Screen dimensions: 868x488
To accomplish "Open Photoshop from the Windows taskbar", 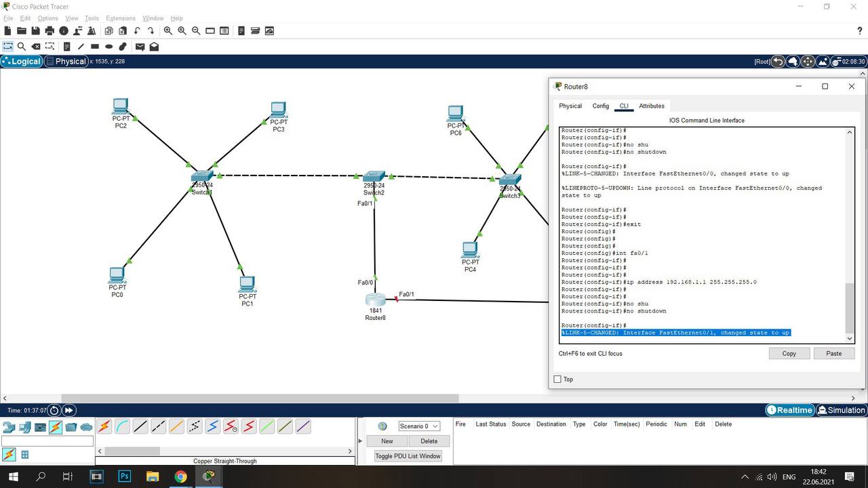I will click(x=124, y=476).
